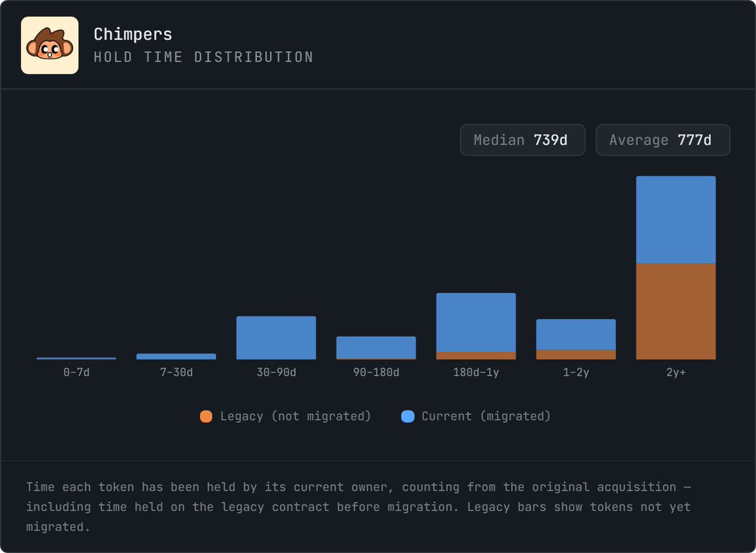Click the blue bar for 90-180d
The image size is (756, 553).
coord(376,347)
